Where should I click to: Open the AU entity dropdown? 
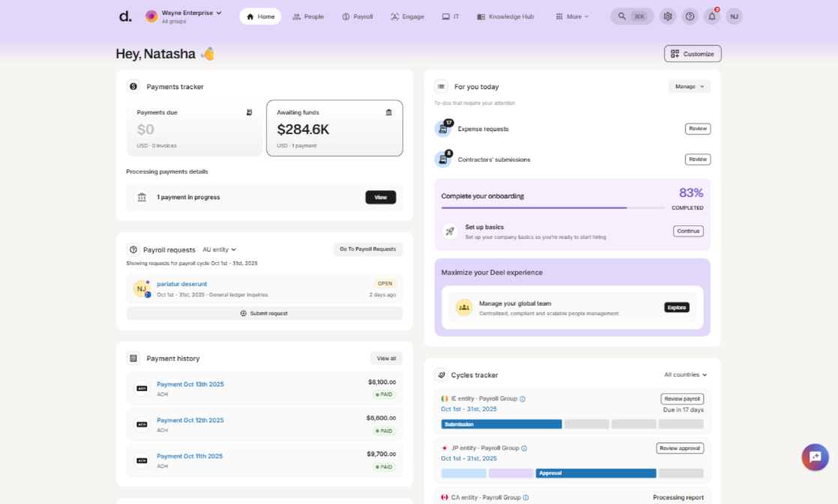pyautogui.click(x=220, y=250)
